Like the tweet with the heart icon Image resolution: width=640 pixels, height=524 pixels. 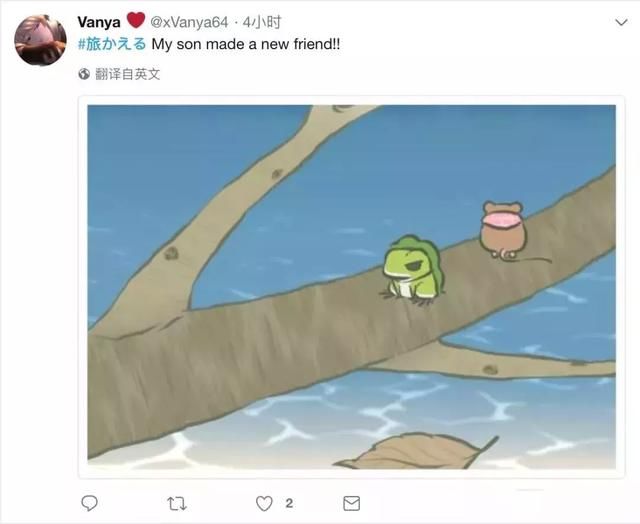pyautogui.click(x=264, y=504)
